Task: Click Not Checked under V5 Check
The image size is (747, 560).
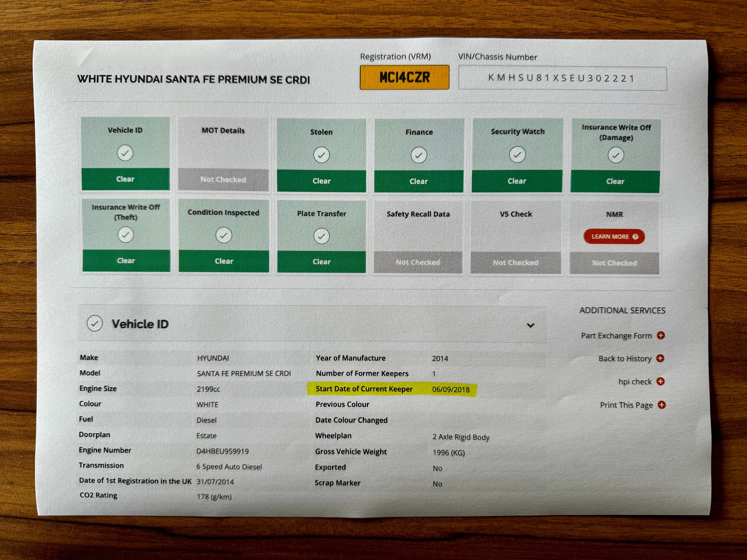Action: (x=515, y=262)
